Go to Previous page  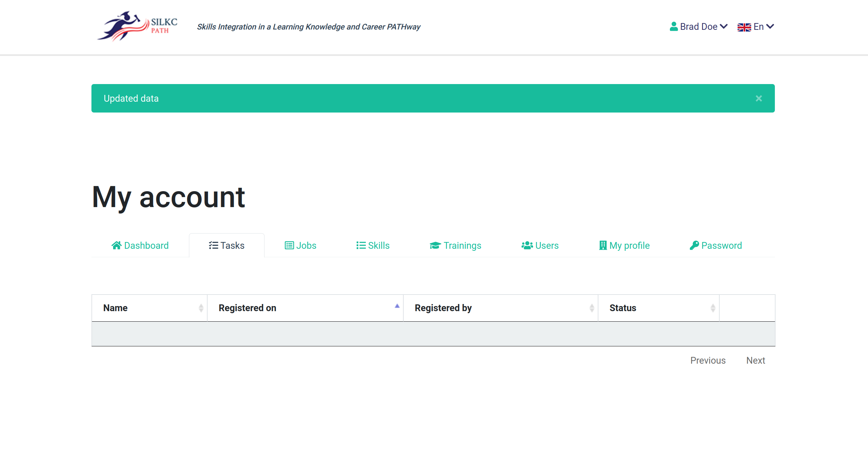click(708, 360)
